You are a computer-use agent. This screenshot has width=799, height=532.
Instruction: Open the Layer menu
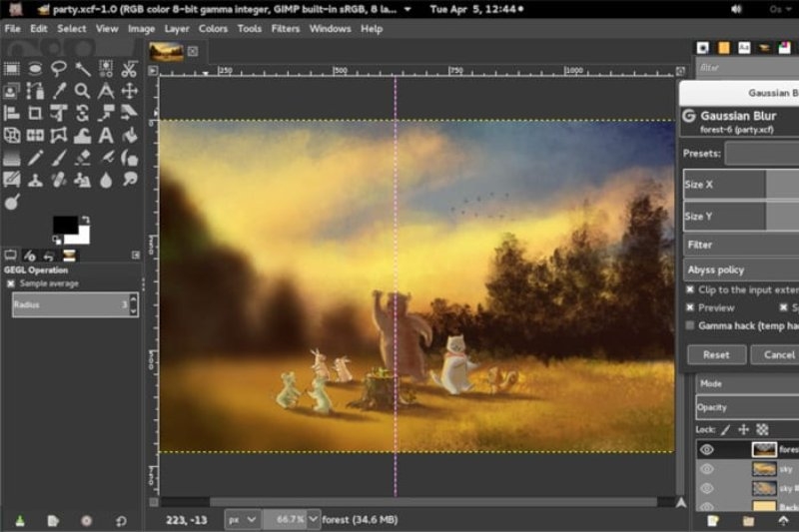pos(177,29)
